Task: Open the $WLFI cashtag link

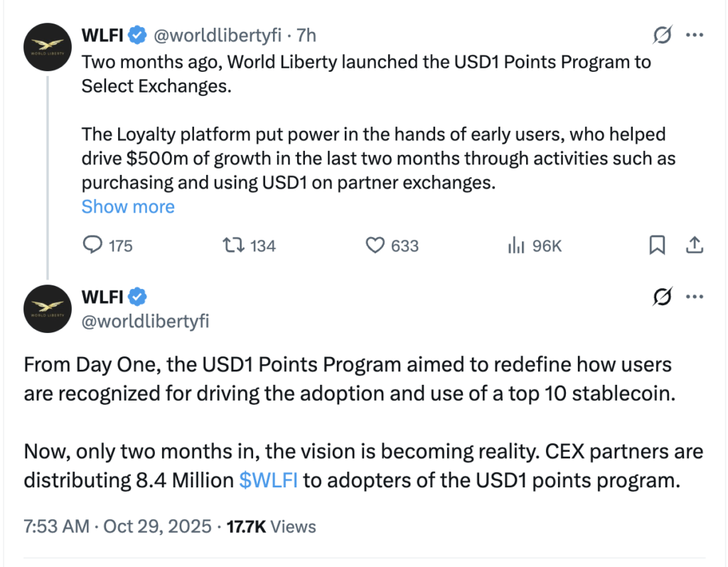Action: pos(269,480)
